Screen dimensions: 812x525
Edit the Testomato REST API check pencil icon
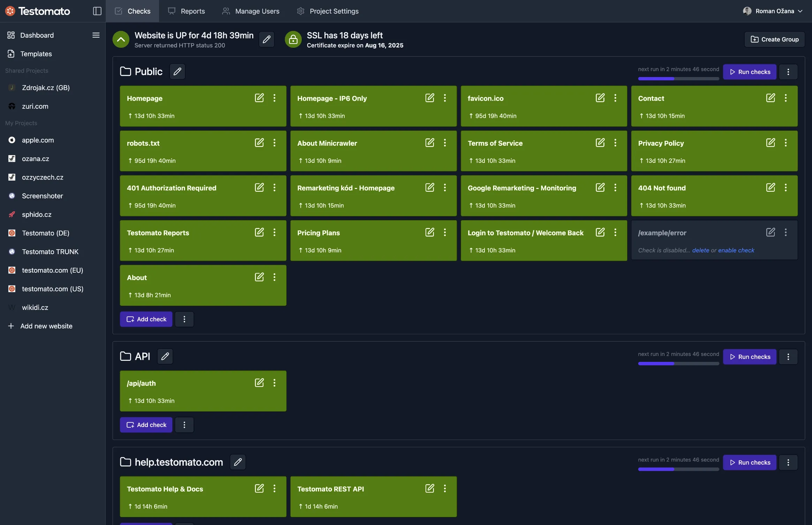pos(430,488)
